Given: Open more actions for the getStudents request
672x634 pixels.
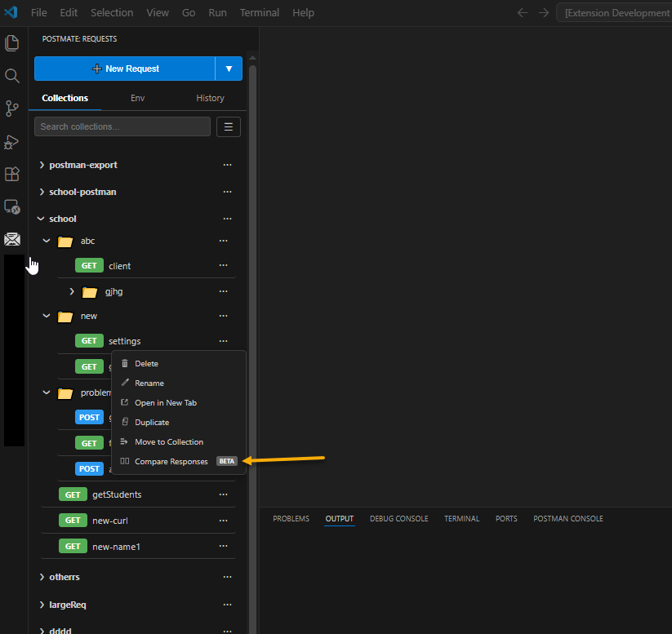Looking at the screenshot, I should tap(223, 494).
